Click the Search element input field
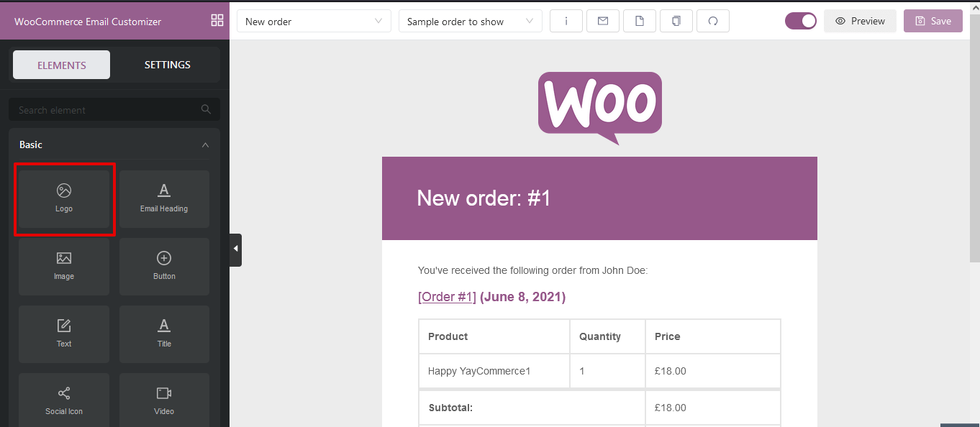Viewport: 980px width, 427px height. pyautogui.click(x=114, y=109)
